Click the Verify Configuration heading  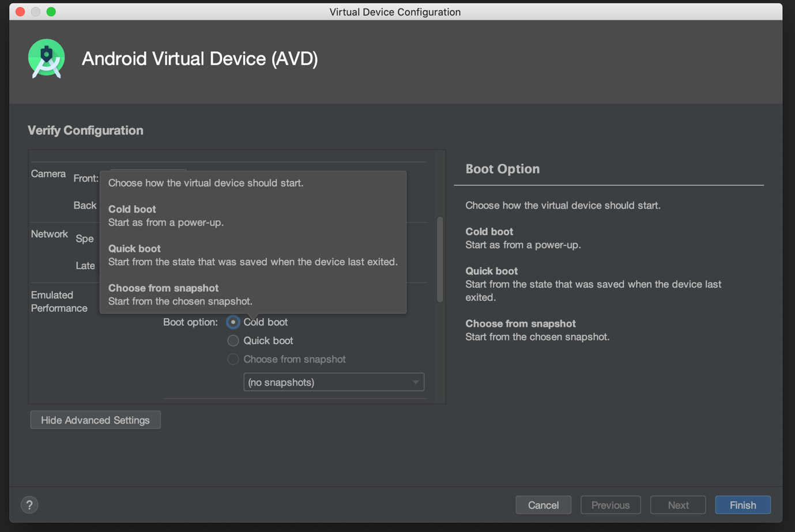[x=85, y=130]
